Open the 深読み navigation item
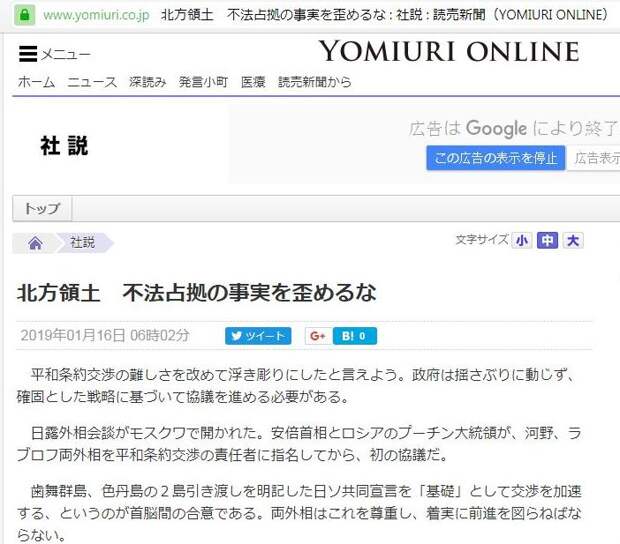Viewport: 620px width, 544px height. pos(147,82)
